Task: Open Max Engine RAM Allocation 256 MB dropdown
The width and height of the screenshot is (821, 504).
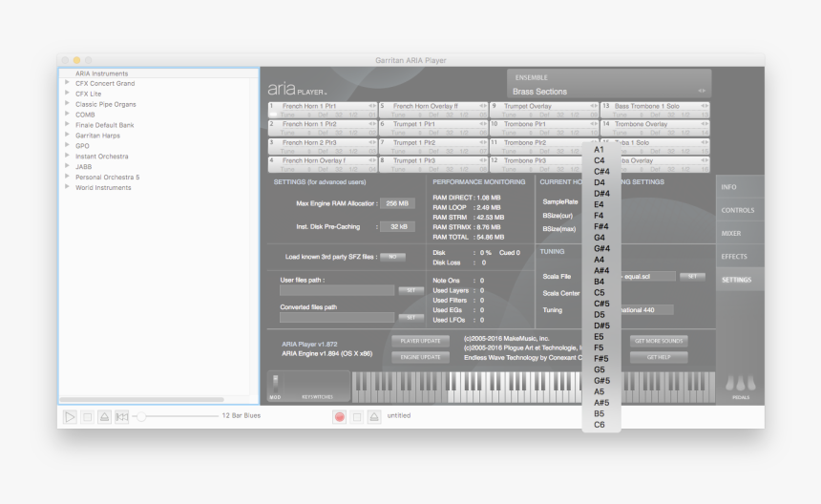Action: click(x=397, y=203)
